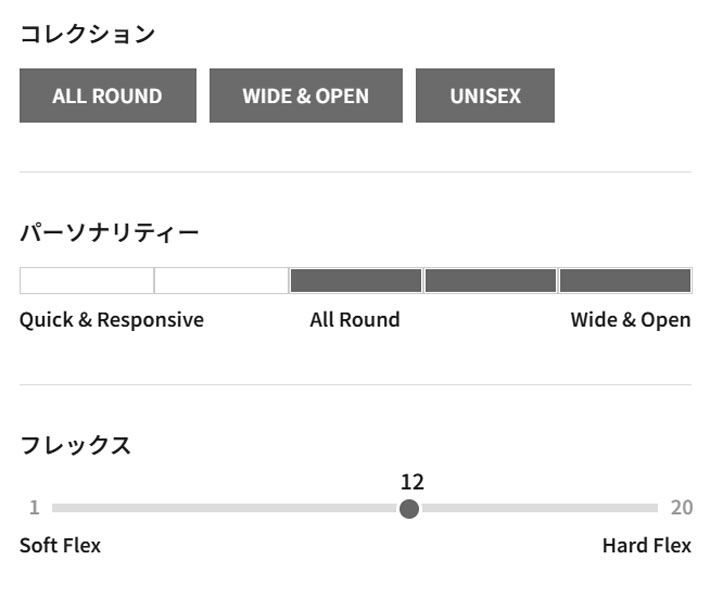Click the コレクション section heading
This screenshot has height=598, width=710.
[88, 34]
